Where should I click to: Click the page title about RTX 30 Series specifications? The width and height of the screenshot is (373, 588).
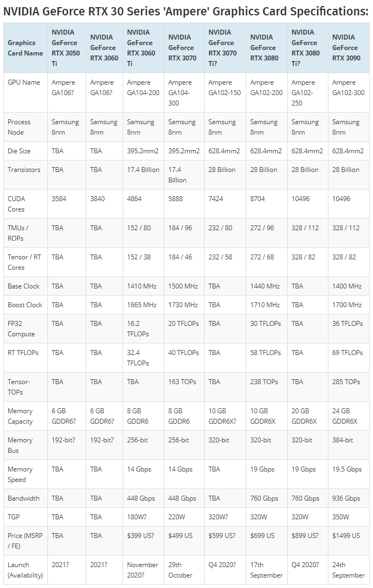pyautogui.click(x=186, y=11)
